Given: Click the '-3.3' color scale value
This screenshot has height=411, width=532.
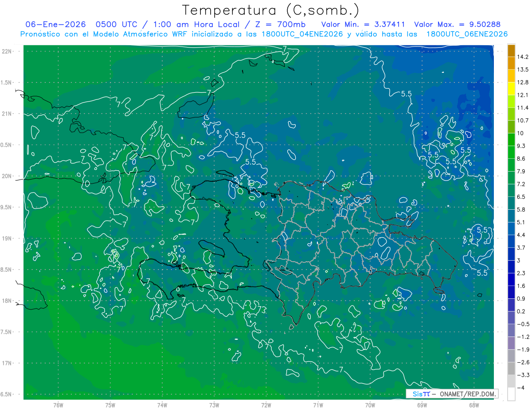Looking at the screenshot, I should point(523,375).
